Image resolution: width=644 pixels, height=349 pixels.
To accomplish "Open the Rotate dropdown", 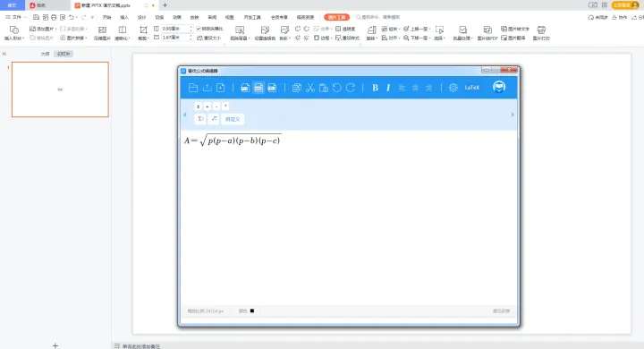I will click(x=371, y=33).
